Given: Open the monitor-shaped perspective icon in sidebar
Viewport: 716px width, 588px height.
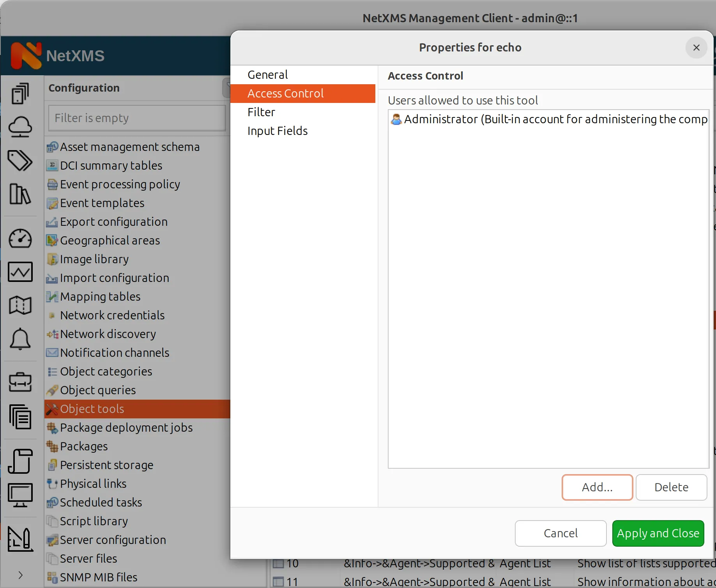Looking at the screenshot, I should point(20,494).
